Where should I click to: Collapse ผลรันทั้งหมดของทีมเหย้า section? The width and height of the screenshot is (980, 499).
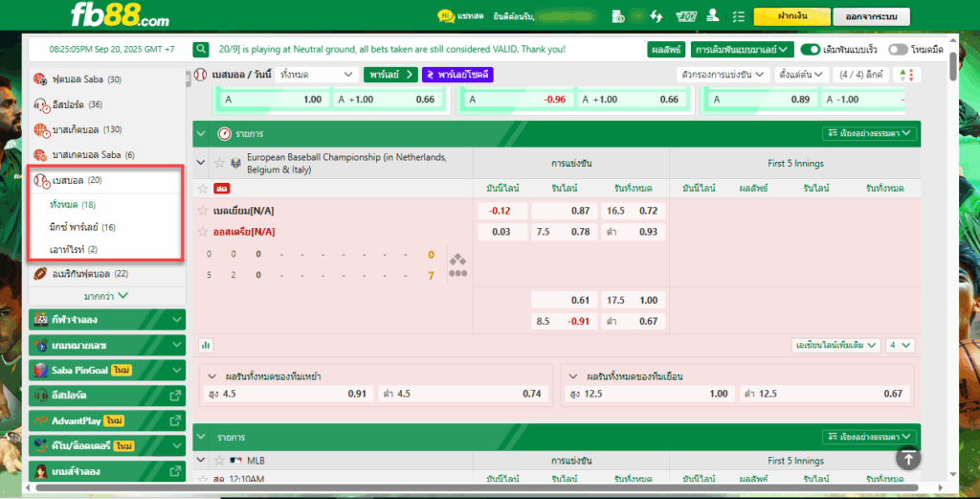click(212, 376)
